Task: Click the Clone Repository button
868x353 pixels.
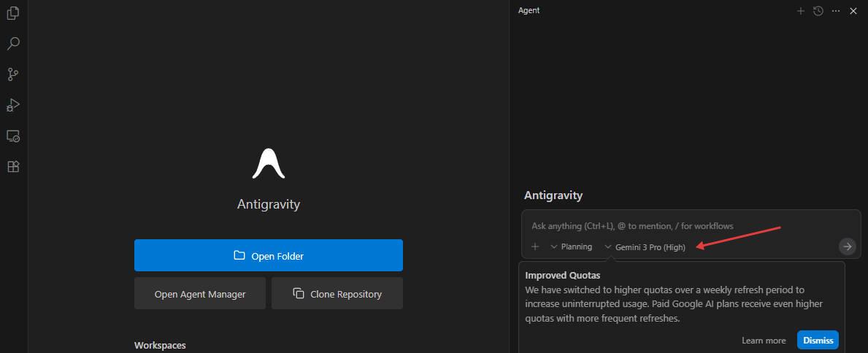Action: point(337,294)
